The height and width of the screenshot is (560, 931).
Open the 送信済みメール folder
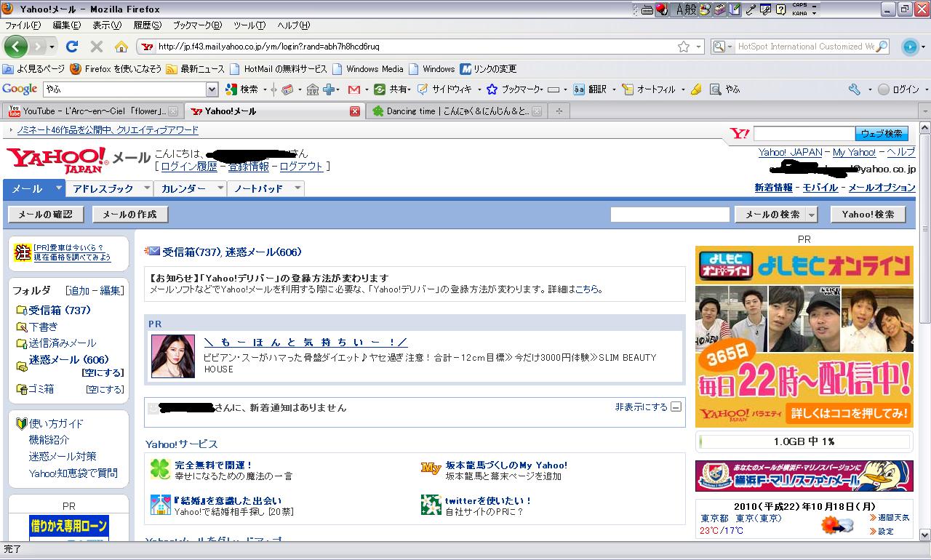point(63,343)
